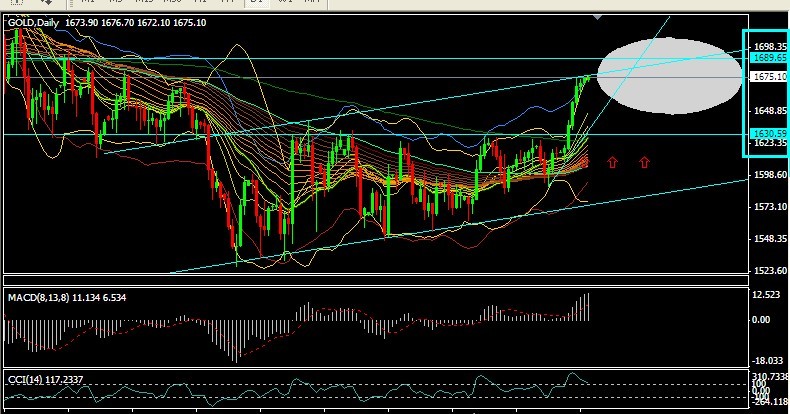Click the MACD(8,13,8) indicator label
Screen dimensions: 790x414
[x=38, y=298]
